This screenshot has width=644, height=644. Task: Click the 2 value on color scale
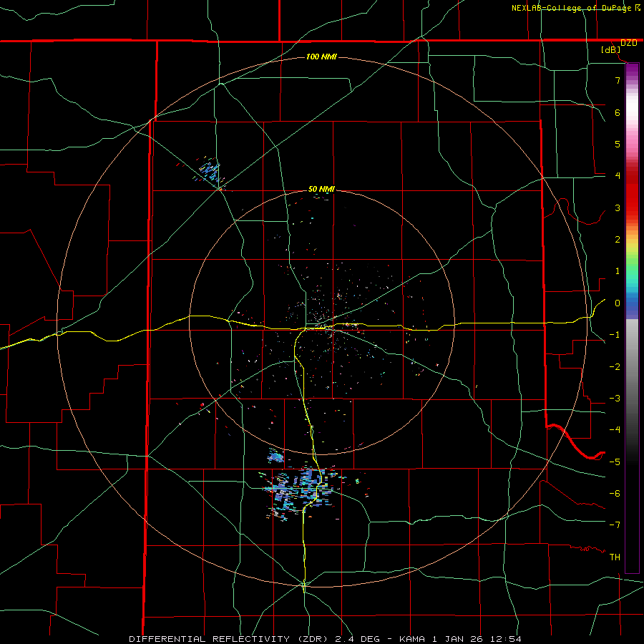(618, 240)
